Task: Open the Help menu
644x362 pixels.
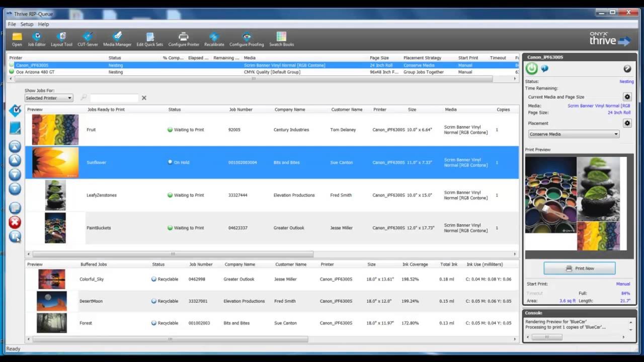Action: 43,24
